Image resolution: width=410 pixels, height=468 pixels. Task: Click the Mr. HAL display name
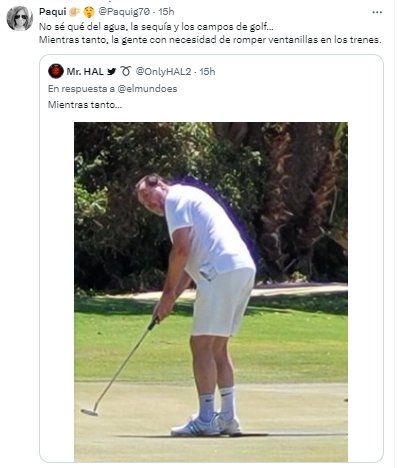coord(85,71)
